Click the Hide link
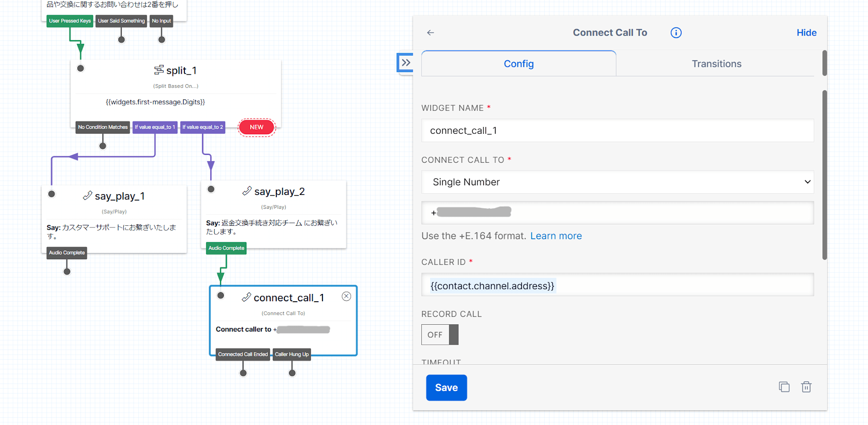Viewport: 868px width, 425px height. coord(806,33)
